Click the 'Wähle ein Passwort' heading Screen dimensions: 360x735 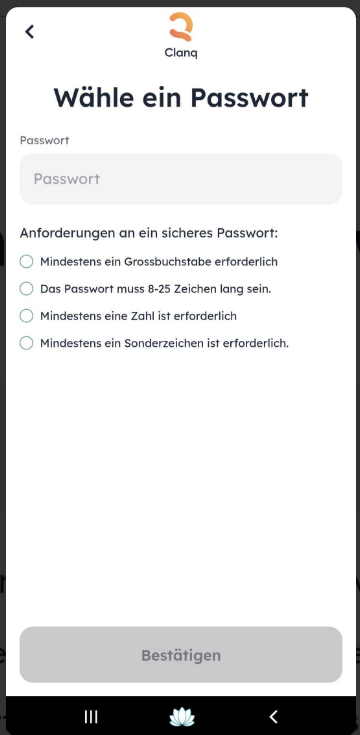181,98
